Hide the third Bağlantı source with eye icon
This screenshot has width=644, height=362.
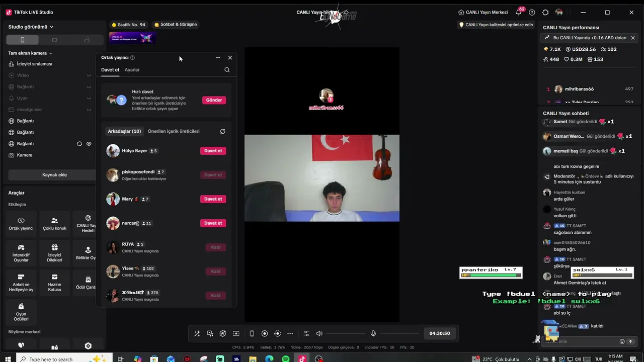coord(89,144)
